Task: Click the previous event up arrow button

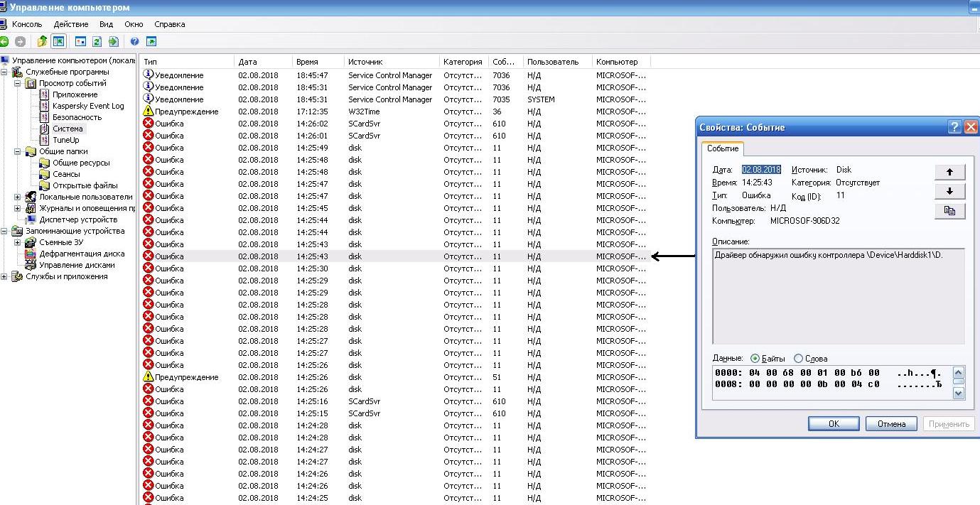Action: (x=949, y=173)
